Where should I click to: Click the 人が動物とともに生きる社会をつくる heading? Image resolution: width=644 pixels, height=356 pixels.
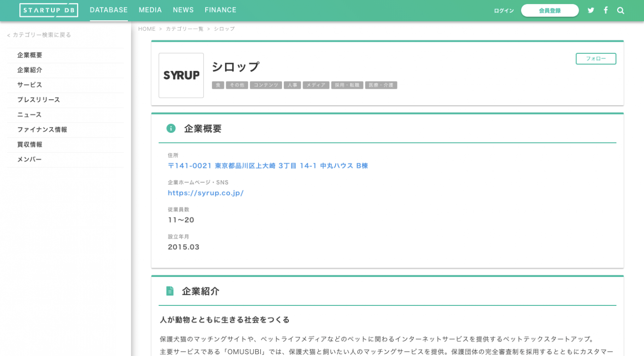tap(225, 320)
